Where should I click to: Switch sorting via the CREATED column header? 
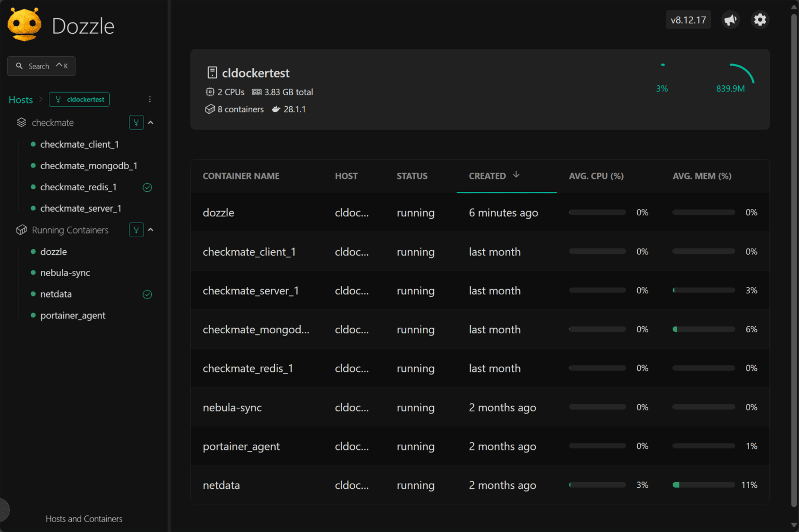pos(488,176)
